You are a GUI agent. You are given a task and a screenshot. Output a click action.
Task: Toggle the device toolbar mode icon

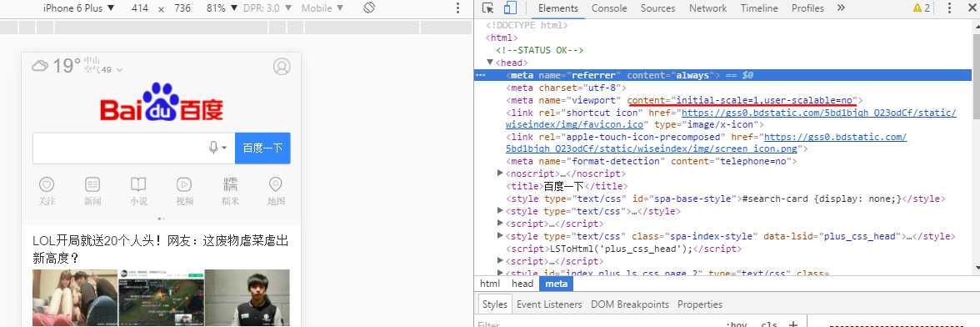pos(510,8)
